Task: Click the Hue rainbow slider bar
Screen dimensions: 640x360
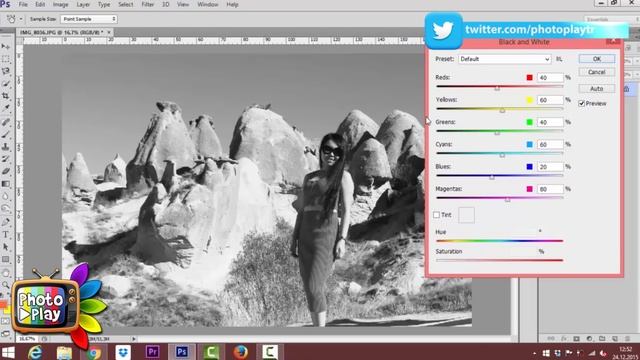Action: [500, 241]
